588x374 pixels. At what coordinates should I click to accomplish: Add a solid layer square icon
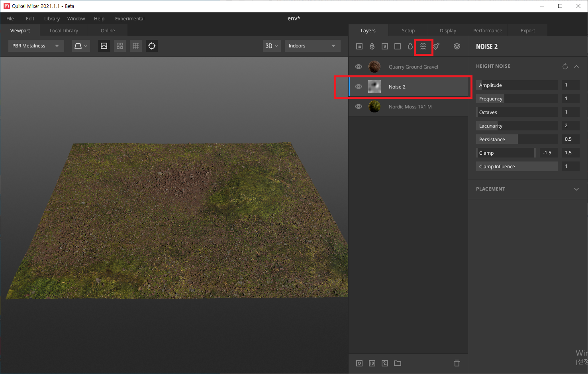coord(398,46)
